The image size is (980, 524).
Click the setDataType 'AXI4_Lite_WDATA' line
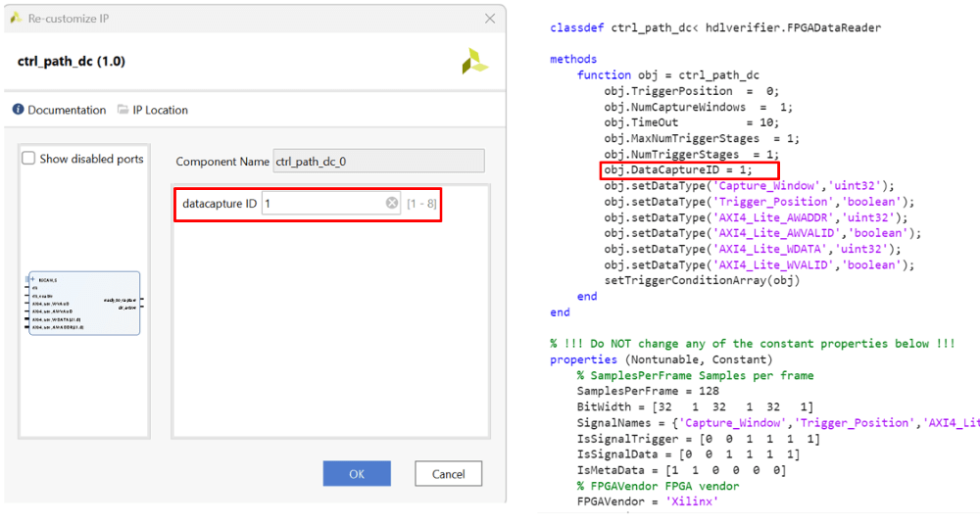tap(753, 249)
